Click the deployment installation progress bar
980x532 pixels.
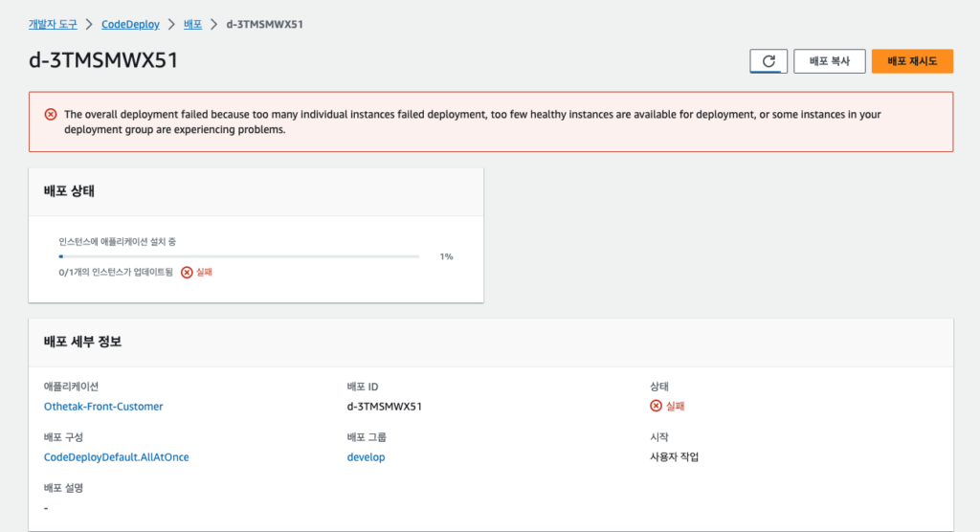tap(238, 256)
